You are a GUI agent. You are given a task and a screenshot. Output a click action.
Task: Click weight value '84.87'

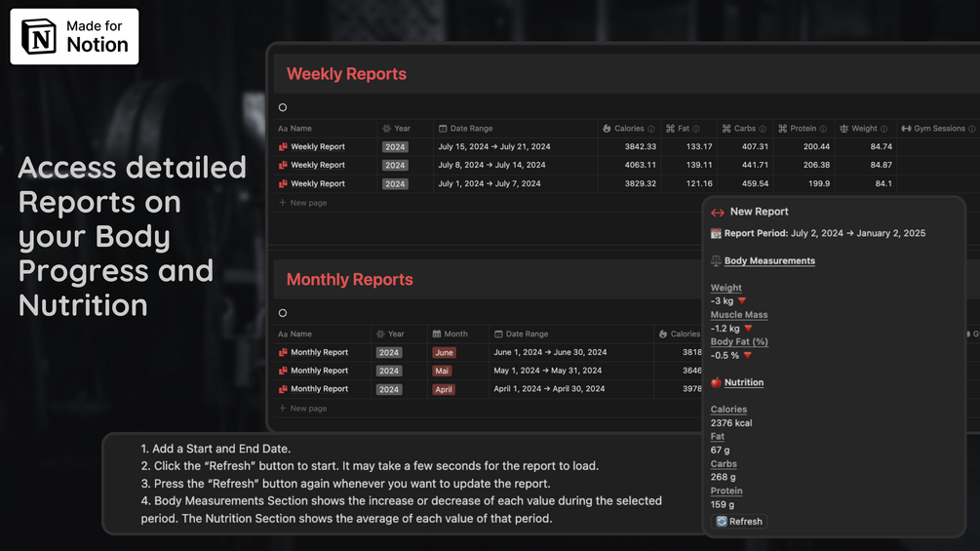pyautogui.click(x=882, y=165)
